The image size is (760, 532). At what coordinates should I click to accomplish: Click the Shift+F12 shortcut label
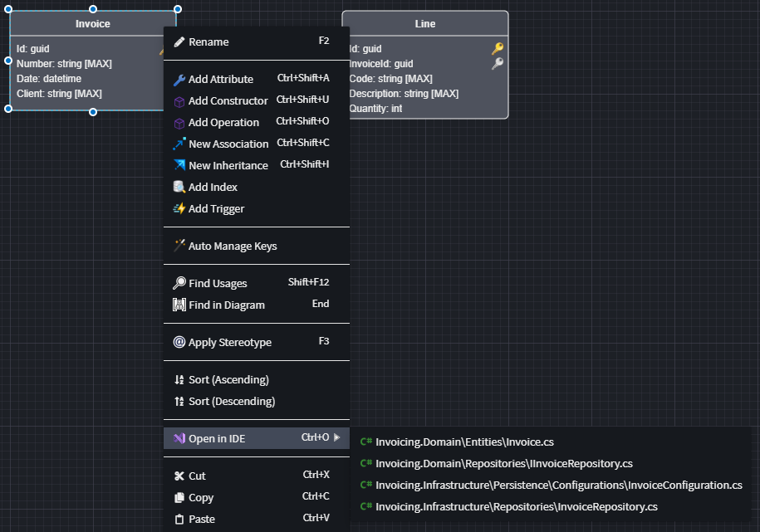[309, 282]
